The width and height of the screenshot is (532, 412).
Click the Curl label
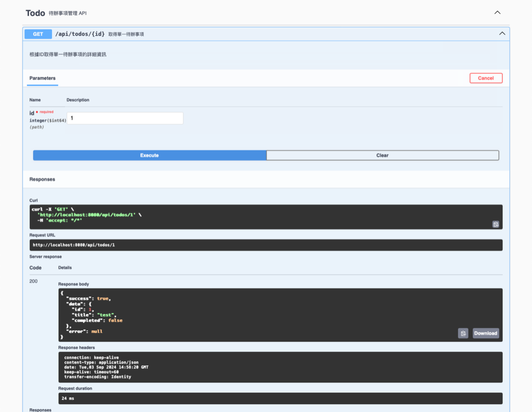pyautogui.click(x=34, y=200)
